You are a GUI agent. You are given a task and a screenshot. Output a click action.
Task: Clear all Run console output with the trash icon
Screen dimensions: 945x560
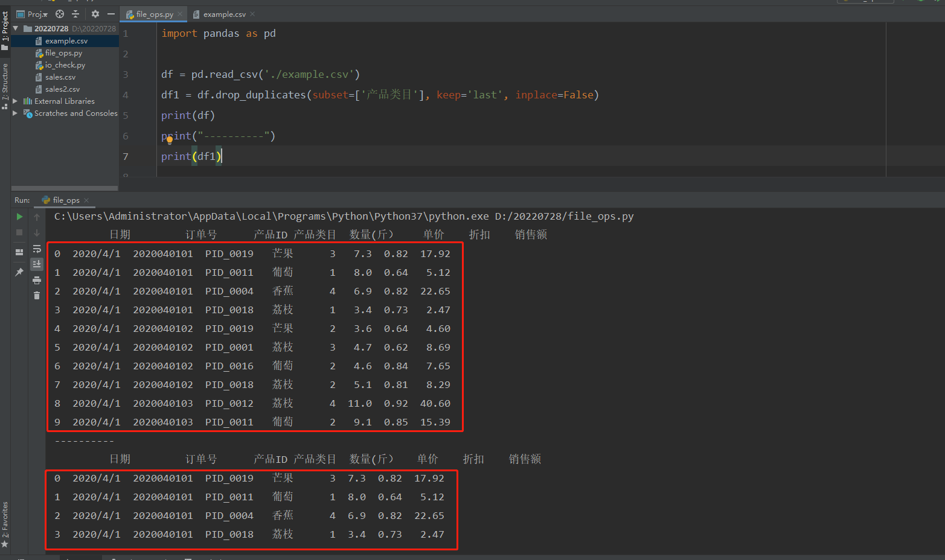point(37,295)
